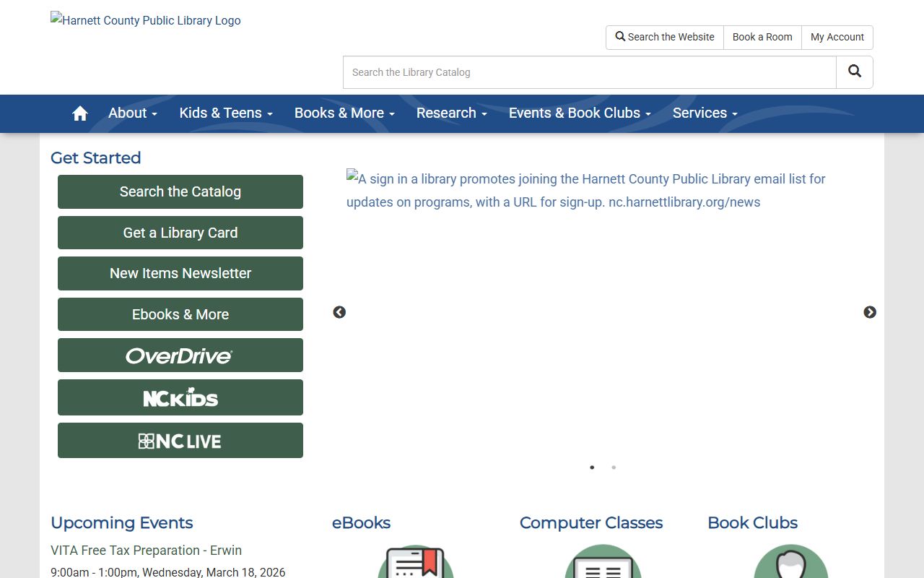Screen dimensions: 924x578
Task: Click the Computer Classes heading
Action: (591, 523)
